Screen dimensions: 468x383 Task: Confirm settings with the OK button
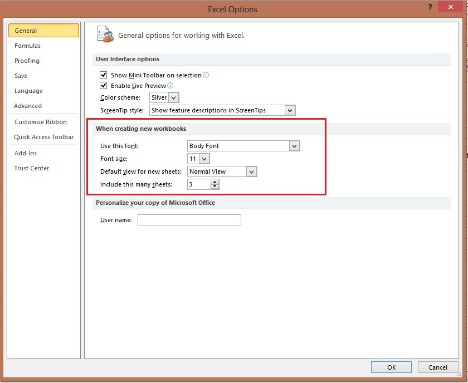[391, 367]
